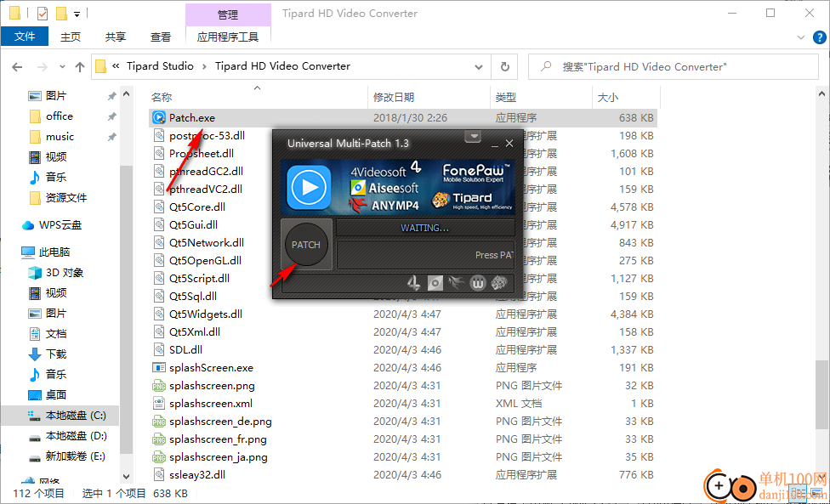Open Explorer help question mark
The width and height of the screenshot is (830, 504).
820,37
